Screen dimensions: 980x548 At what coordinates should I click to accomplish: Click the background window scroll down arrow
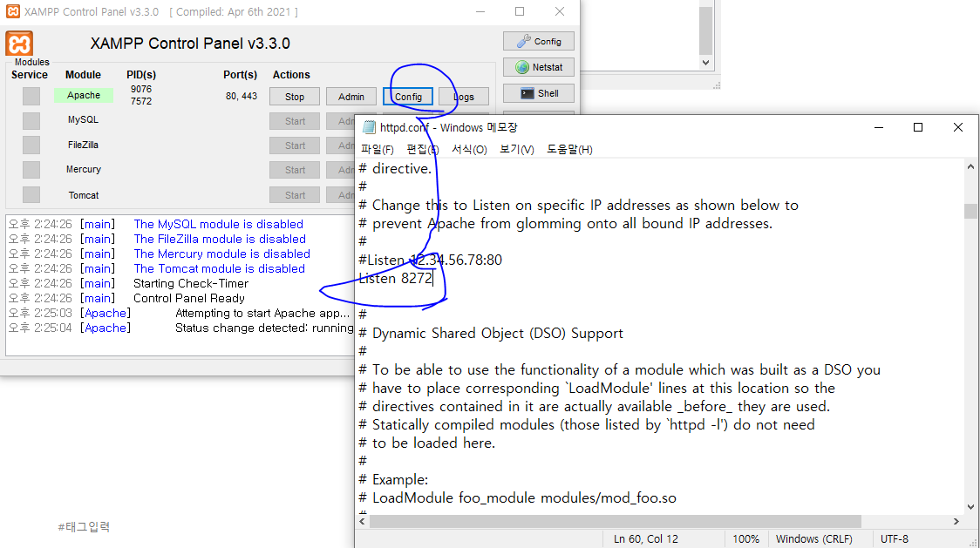coord(705,63)
